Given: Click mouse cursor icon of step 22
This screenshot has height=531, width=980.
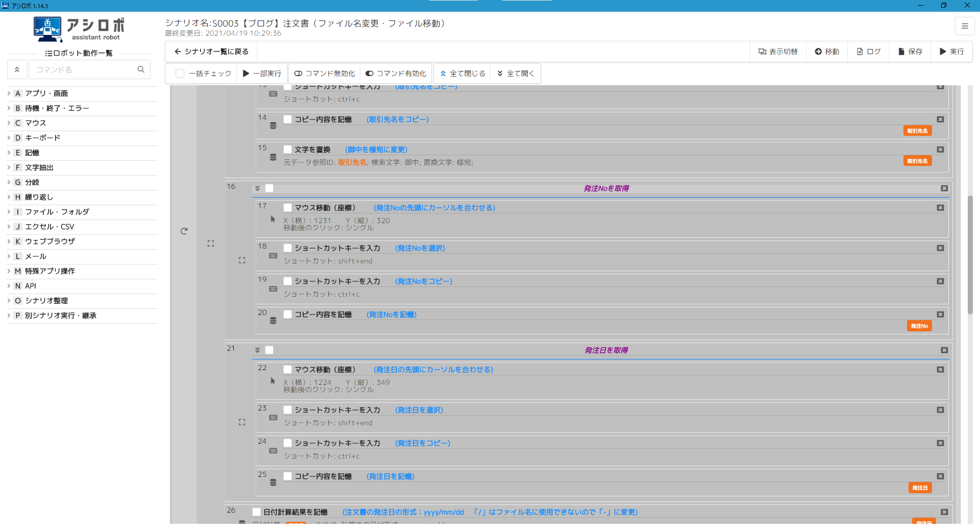Looking at the screenshot, I should pos(273,381).
